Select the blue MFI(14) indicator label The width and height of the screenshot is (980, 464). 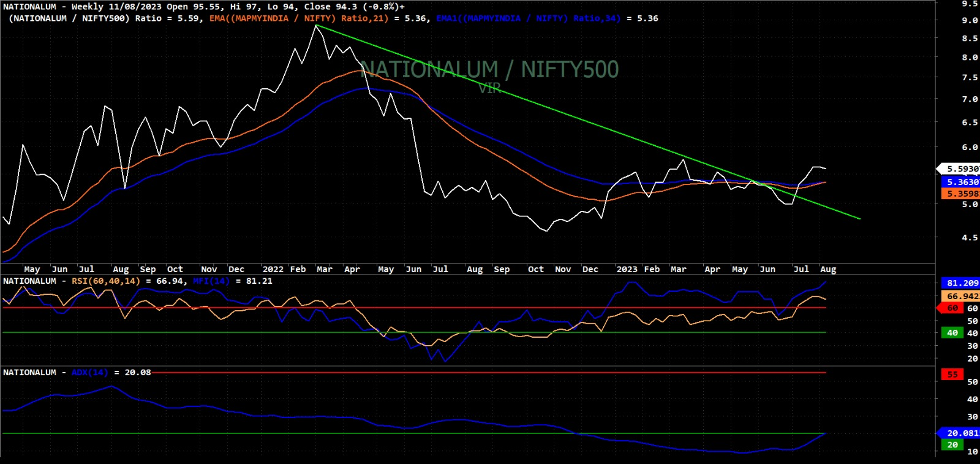coord(211,281)
